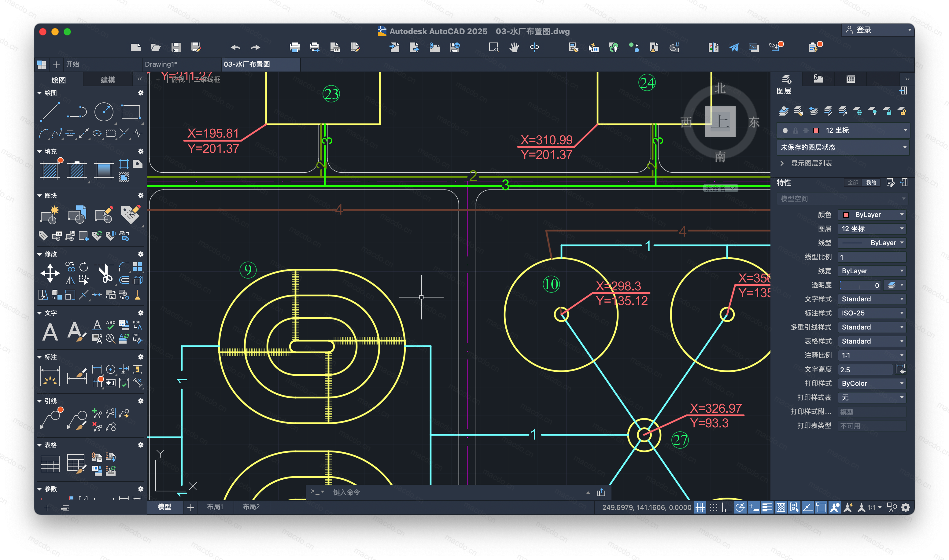949x560 pixels.
Task: Open the 颜色 ByLayer dropdown
Action: (x=872, y=215)
